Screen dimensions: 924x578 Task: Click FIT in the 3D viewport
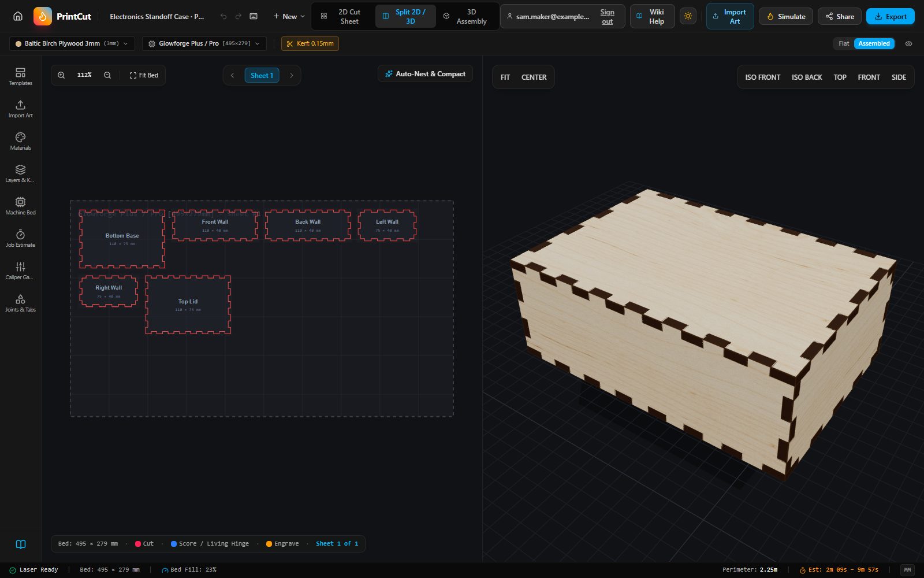[x=505, y=77]
